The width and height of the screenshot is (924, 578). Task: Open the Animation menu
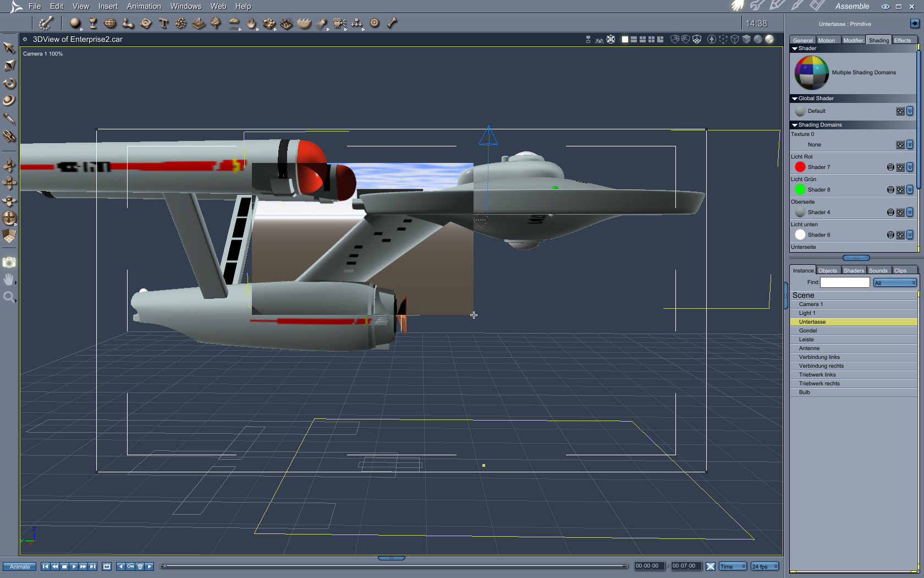point(144,6)
